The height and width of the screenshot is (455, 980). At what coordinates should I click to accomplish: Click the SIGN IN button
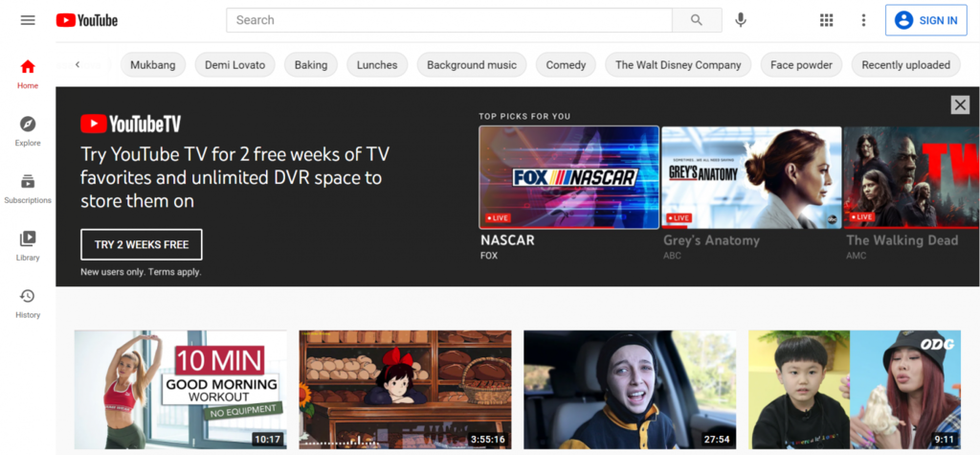tap(925, 20)
